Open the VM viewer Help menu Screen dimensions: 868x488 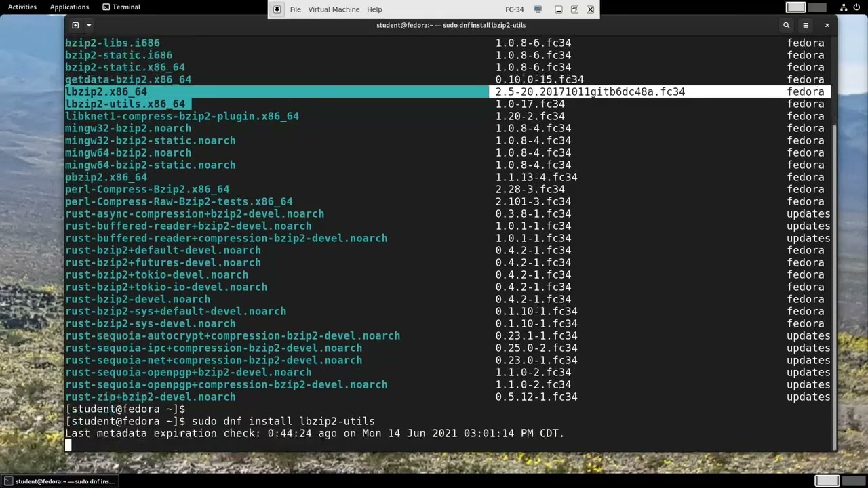[374, 9]
